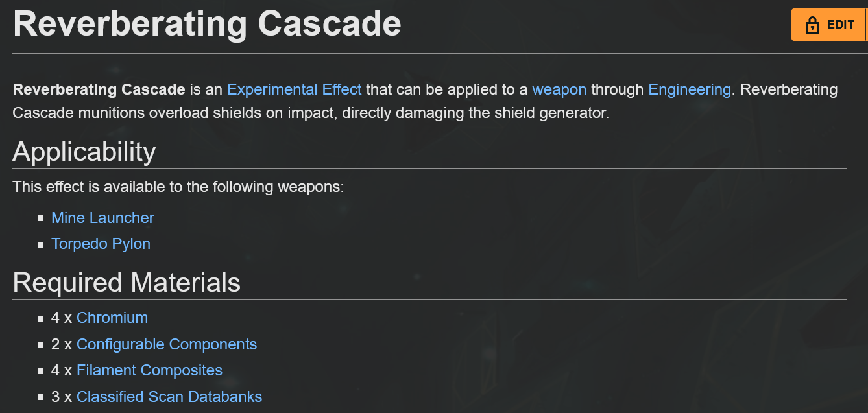Open the weapon article link
Screen dimensions: 868x413
pyautogui.click(x=559, y=89)
